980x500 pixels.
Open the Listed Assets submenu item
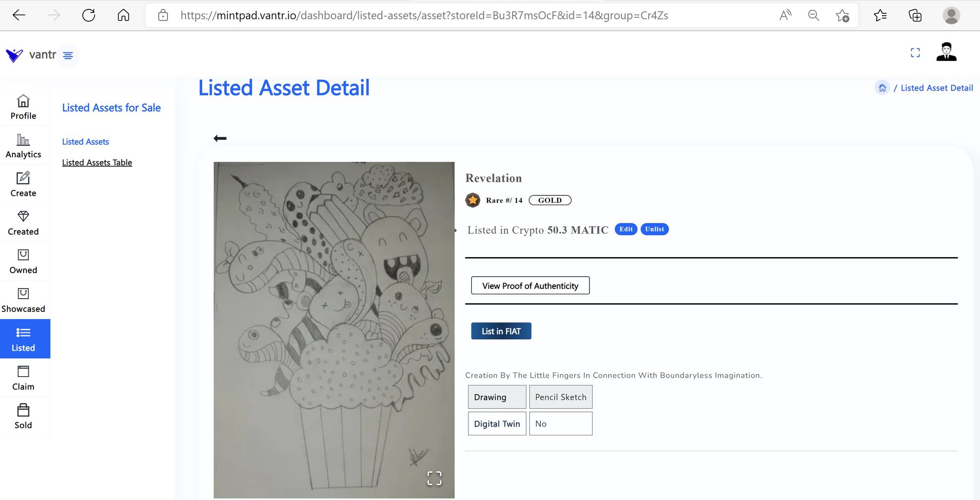[x=85, y=142]
